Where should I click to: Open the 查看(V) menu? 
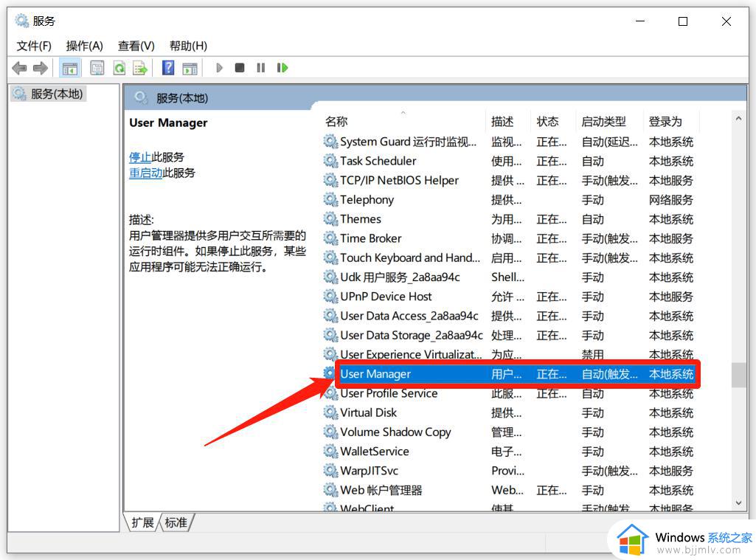coord(136,46)
